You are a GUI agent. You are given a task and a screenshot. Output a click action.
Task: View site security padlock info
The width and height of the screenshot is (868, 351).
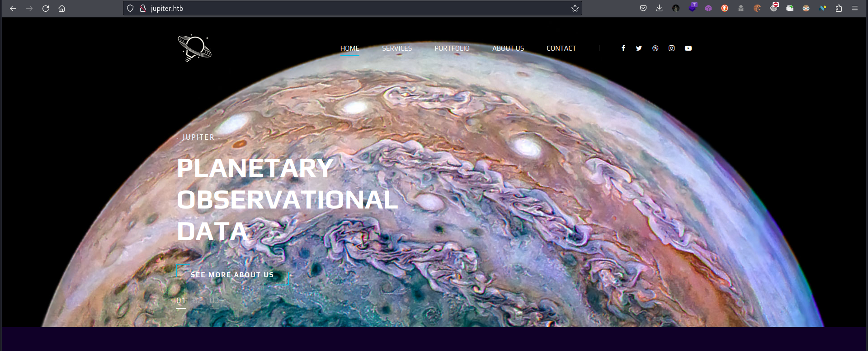pos(143,8)
